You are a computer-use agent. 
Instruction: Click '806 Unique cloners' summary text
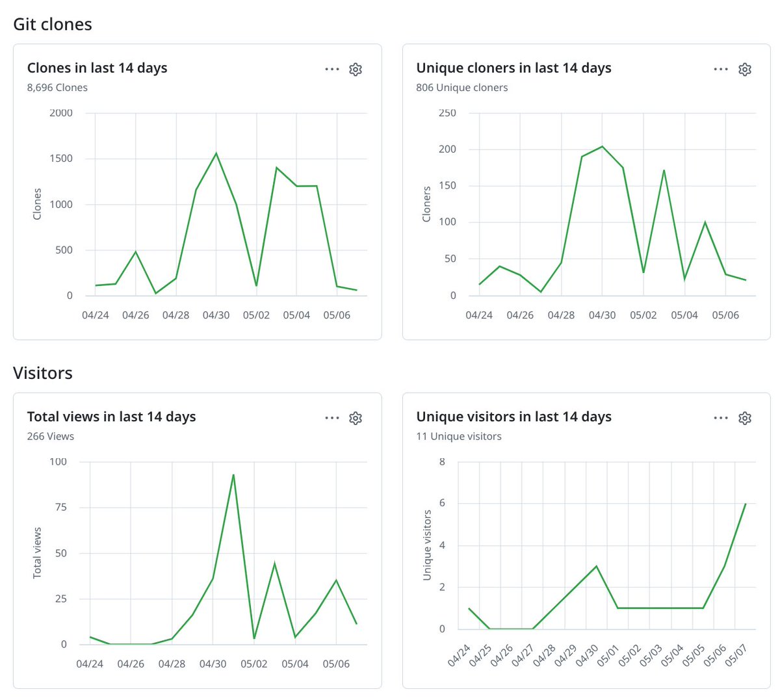[x=462, y=88]
